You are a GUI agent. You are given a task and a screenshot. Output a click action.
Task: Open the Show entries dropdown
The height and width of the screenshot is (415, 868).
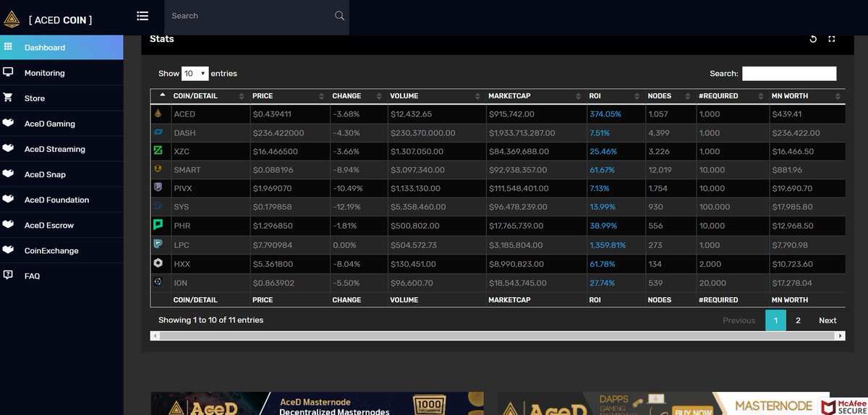(195, 73)
